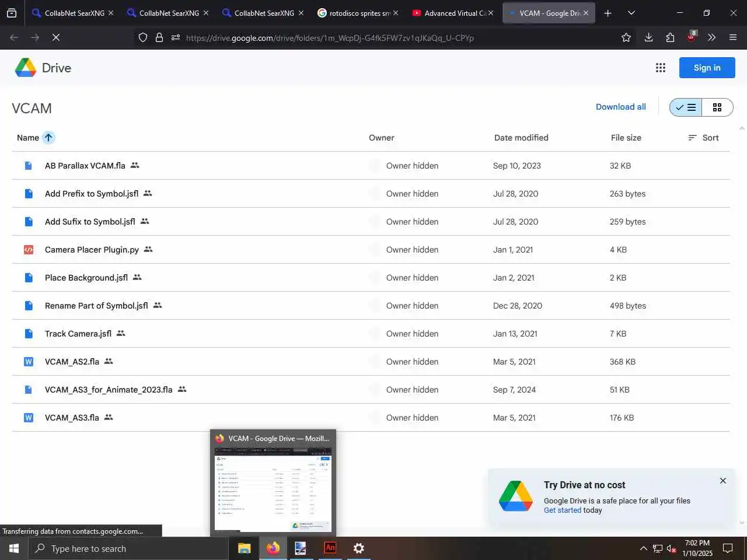Viewport: 747px width, 560px height.
Task: Click the Download all link
Action: (621, 107)
